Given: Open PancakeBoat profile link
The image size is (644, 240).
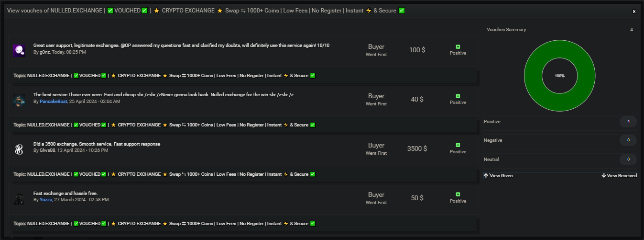Looking at the screenshot, I should 53,101.
